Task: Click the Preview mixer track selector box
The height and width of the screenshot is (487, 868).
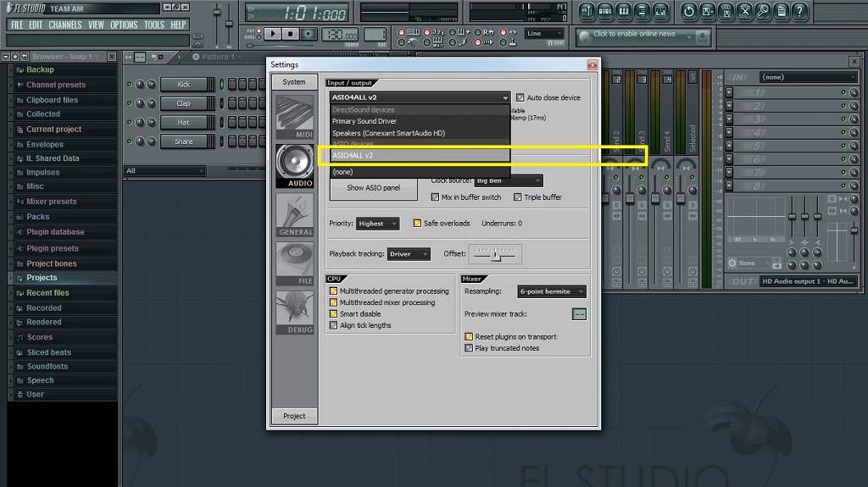Action: pyautogui.click(x=579, y=314)
